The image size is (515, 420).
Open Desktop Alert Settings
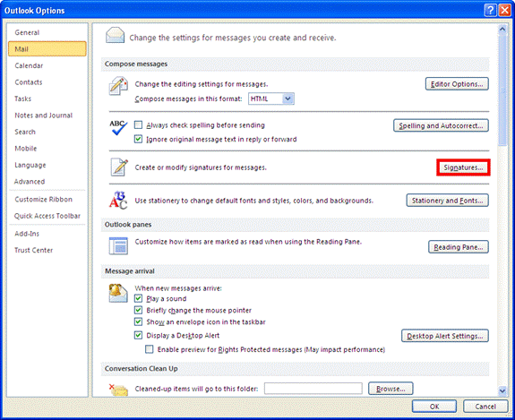[x=445, y=336]
